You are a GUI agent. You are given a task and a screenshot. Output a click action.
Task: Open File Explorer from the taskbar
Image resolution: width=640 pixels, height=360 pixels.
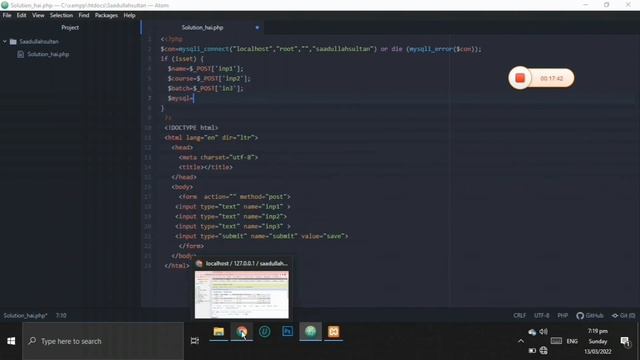[218, 331]
